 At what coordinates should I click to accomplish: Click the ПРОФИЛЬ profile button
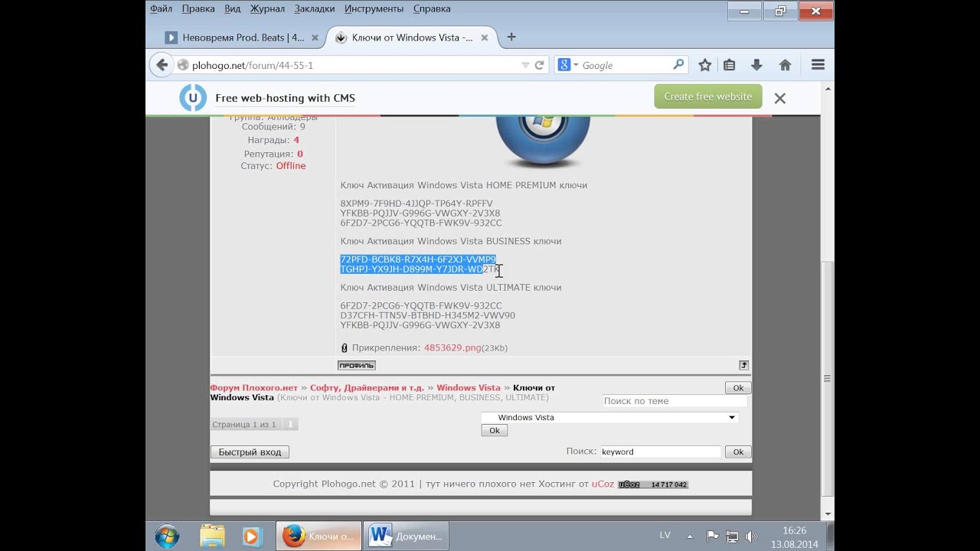point(356,365)
